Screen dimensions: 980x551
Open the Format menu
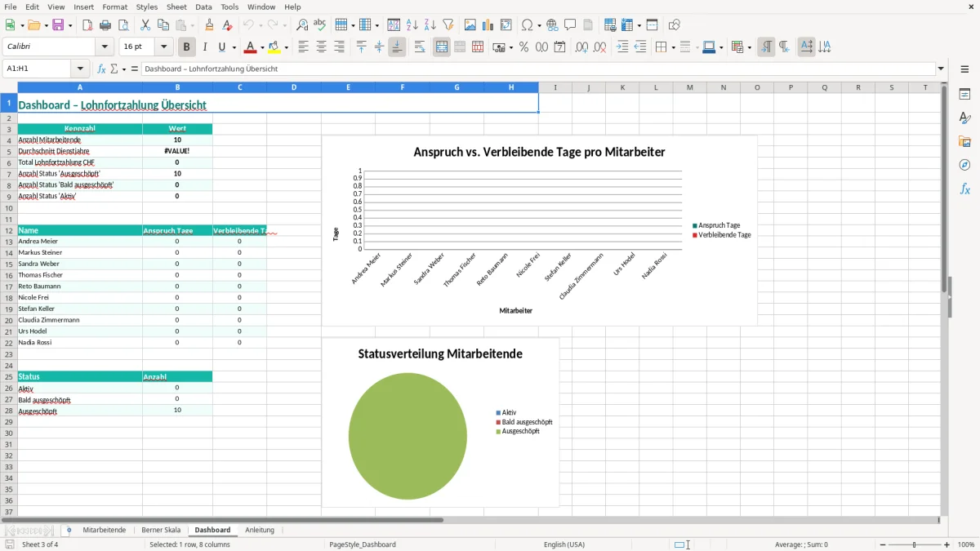tap(114, 7)
